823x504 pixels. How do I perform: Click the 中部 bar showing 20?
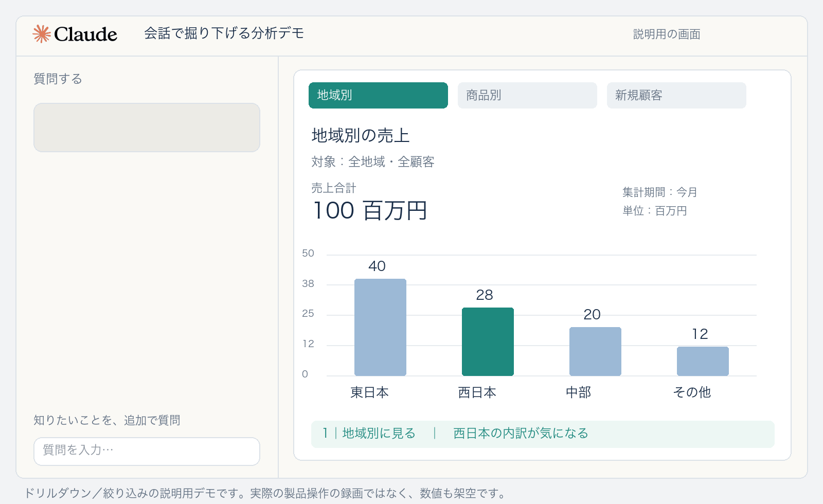595,351
